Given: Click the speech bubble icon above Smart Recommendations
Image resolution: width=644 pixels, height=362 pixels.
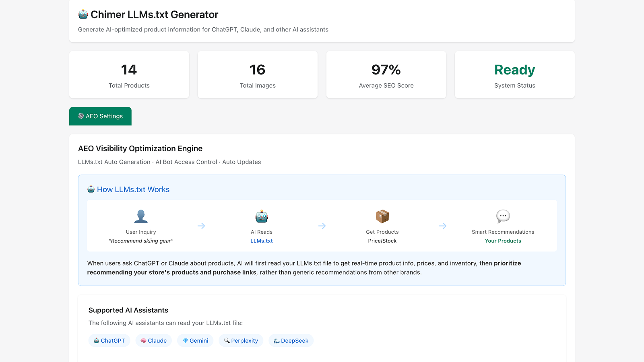Looking at the screenshot, I should (x=503, y=216).
